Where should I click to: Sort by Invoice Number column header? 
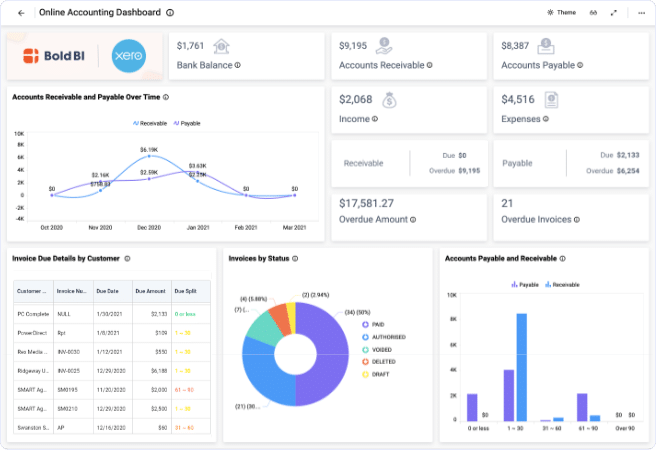(x=73, y=291)
